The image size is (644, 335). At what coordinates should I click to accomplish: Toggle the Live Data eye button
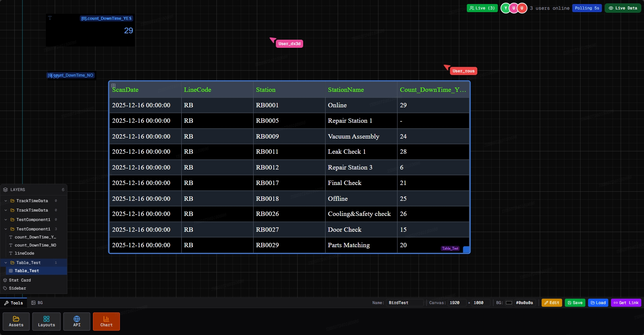[x=623, y=8]
